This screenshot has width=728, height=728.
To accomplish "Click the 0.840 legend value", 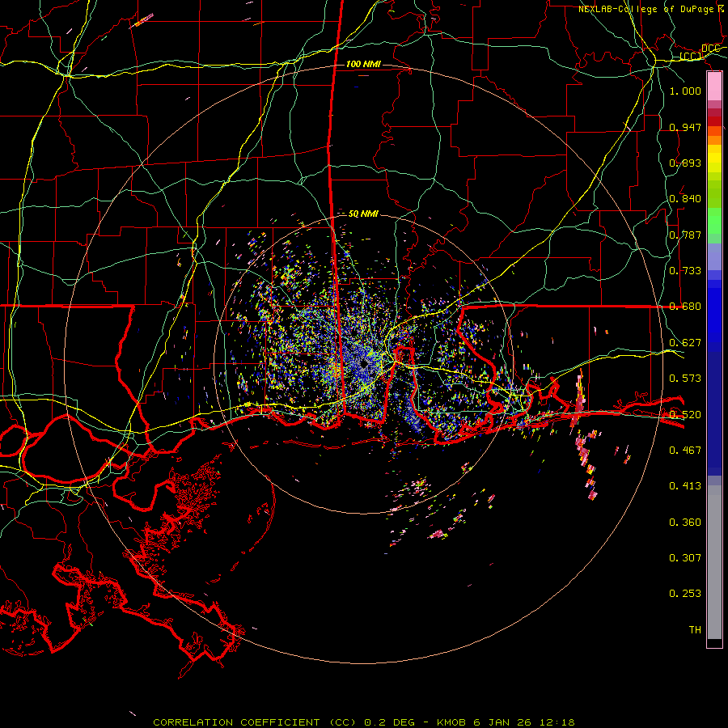I will click(685, 199).
